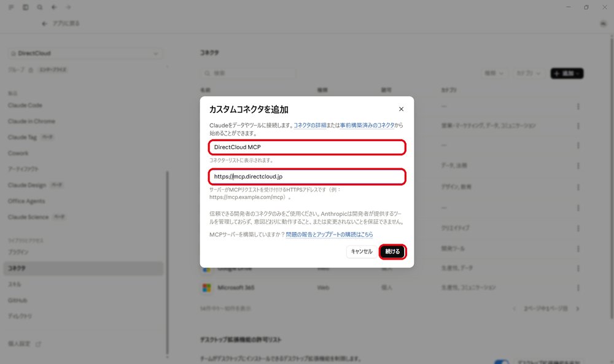Toggle the sidebar menu icon in title bar
The height and width of the screenshot is (364, 614).
pyautogui.click(x=11, y=7)
